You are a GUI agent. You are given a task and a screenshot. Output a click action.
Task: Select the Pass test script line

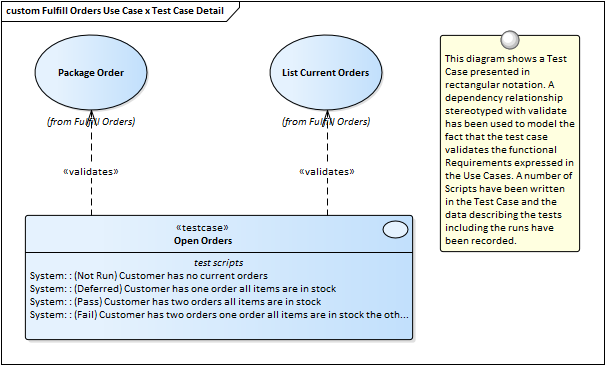[x=176, y=302]
